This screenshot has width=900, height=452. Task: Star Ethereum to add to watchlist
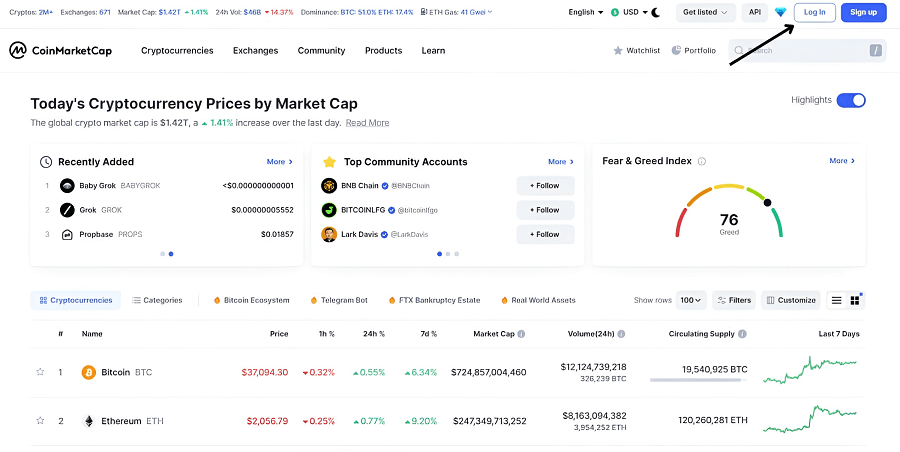(x=40, y=421)
